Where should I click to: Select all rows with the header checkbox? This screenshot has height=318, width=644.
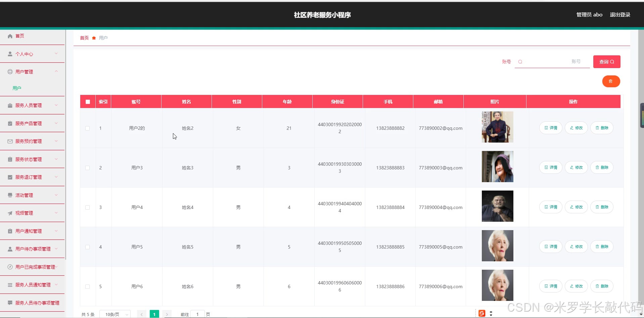point(88,102)
